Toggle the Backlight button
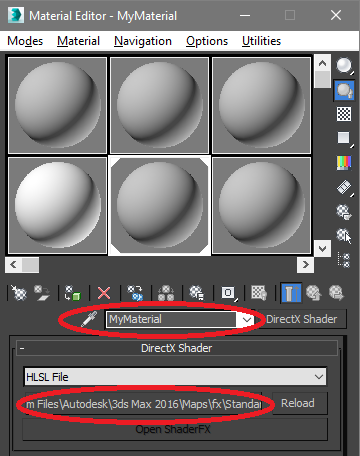Screen dimensions: 360x456 [x=344, y=90]
